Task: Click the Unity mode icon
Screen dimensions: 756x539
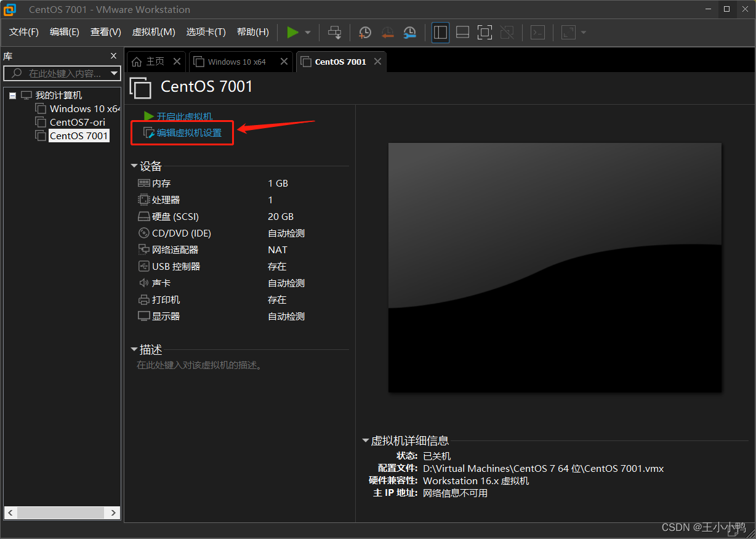Action: coord(507,32)
